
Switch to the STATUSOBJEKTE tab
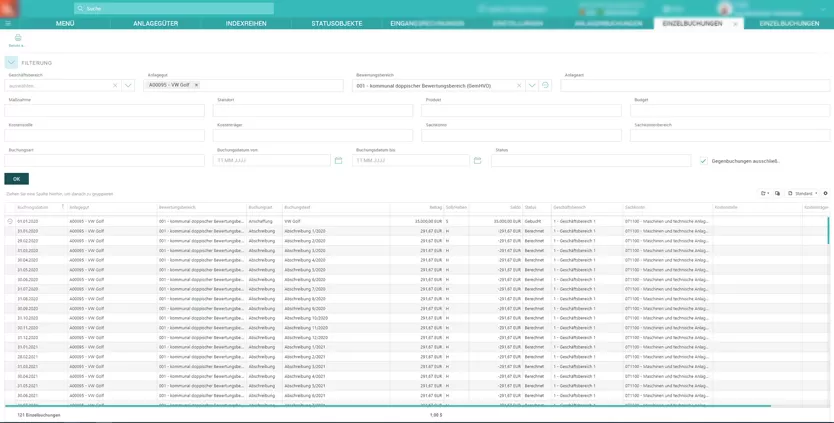click(337, 23)
